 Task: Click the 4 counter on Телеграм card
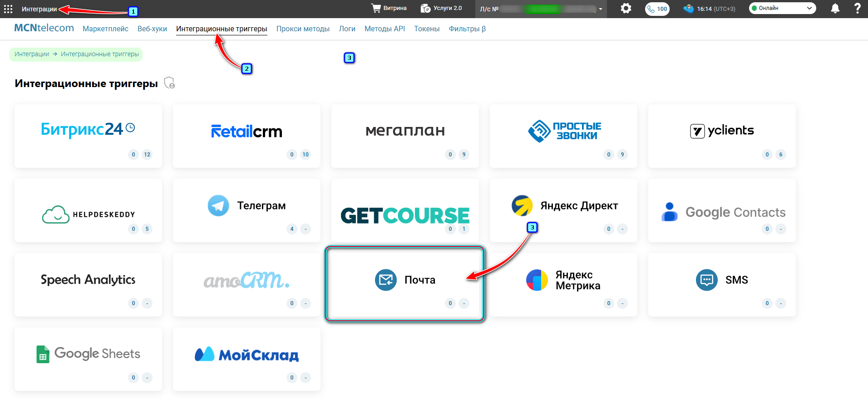292,229
